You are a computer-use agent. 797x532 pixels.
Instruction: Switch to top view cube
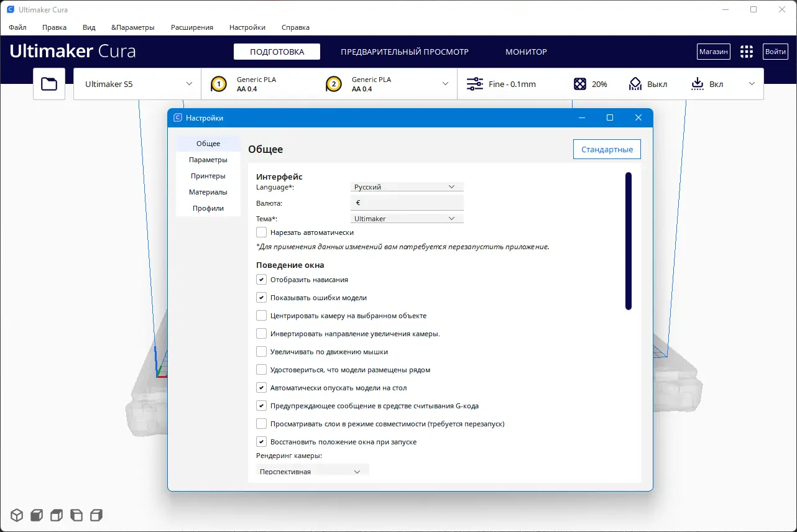pyautogui.click(x=57, y=515)
